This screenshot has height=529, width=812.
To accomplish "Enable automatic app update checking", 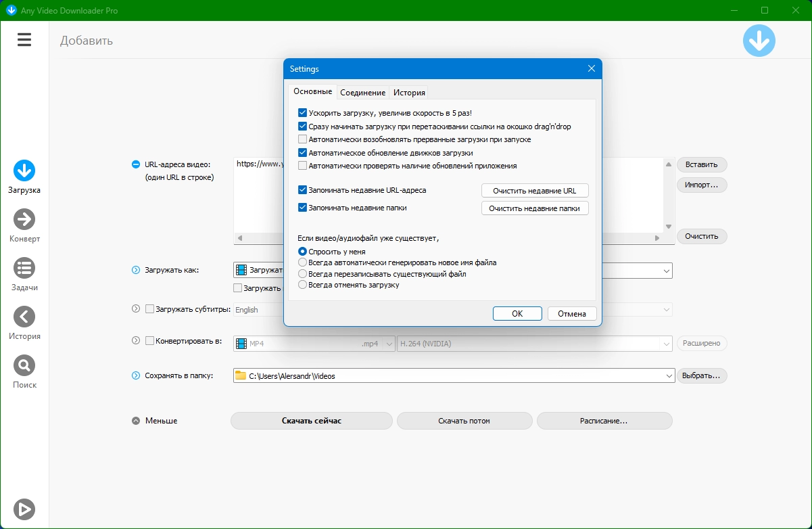I will coord(302,166).
